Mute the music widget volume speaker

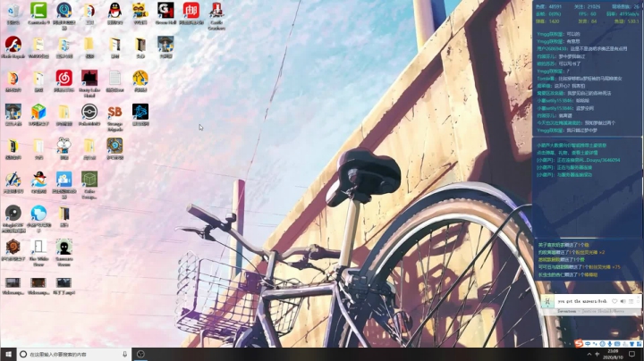(623, 301)
